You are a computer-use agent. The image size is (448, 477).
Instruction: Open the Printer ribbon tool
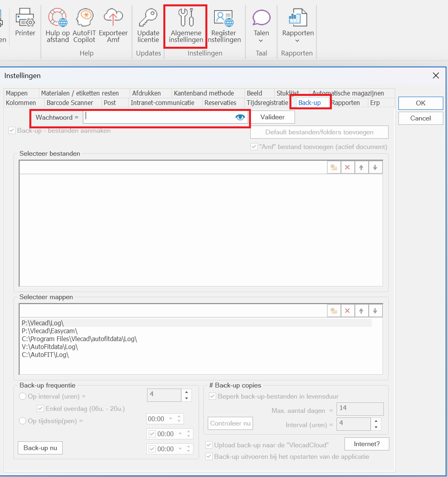pos(25,23)
